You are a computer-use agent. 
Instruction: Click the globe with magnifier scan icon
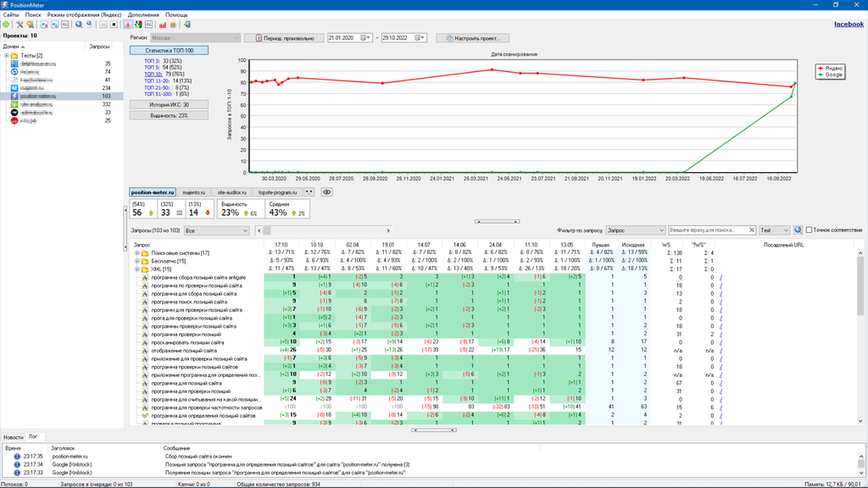click(79, 25)
